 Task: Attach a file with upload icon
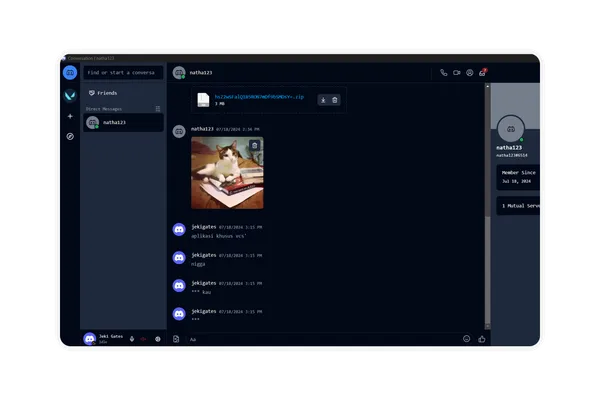click(x=176, y=339)
